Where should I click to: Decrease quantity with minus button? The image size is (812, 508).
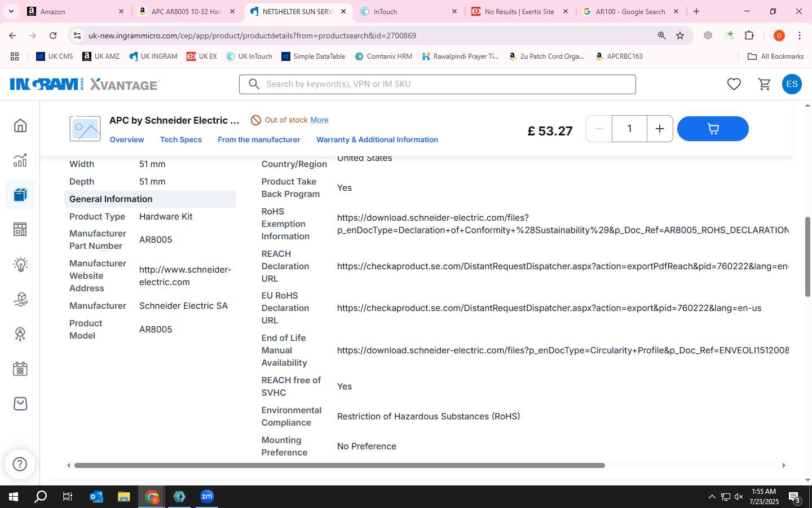[x=599, y=129]
